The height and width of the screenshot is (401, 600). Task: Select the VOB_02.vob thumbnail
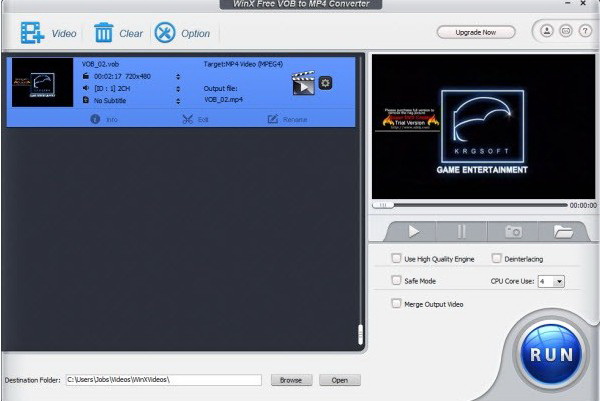[42, 83]
